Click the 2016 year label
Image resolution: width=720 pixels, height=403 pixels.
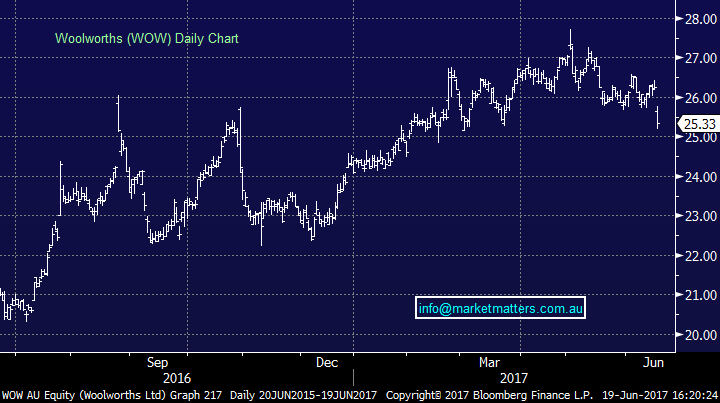point(177,379)
